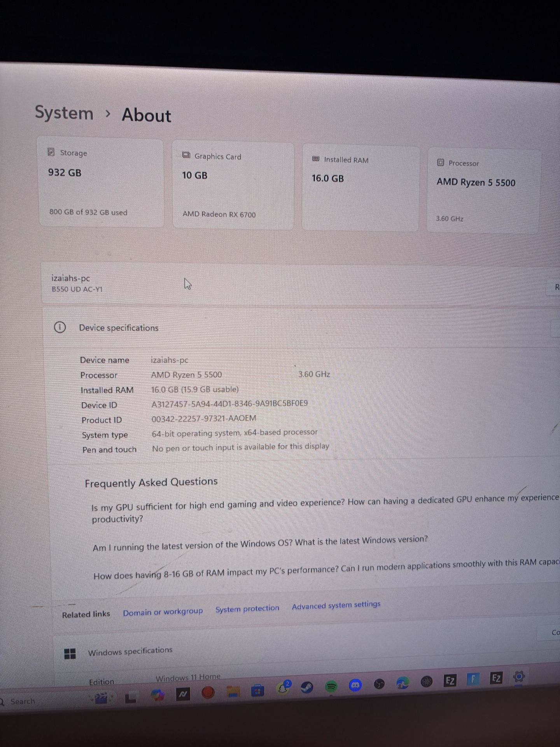Screen dimensions: 560x747
Task: Open the red circle app in taskbar
Action: point(208,693)
